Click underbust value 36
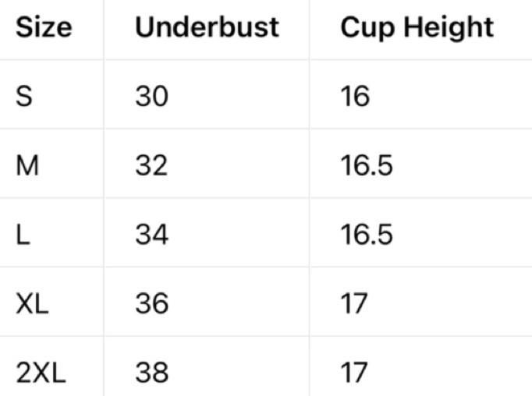The image size is (532, 396). 151,303
